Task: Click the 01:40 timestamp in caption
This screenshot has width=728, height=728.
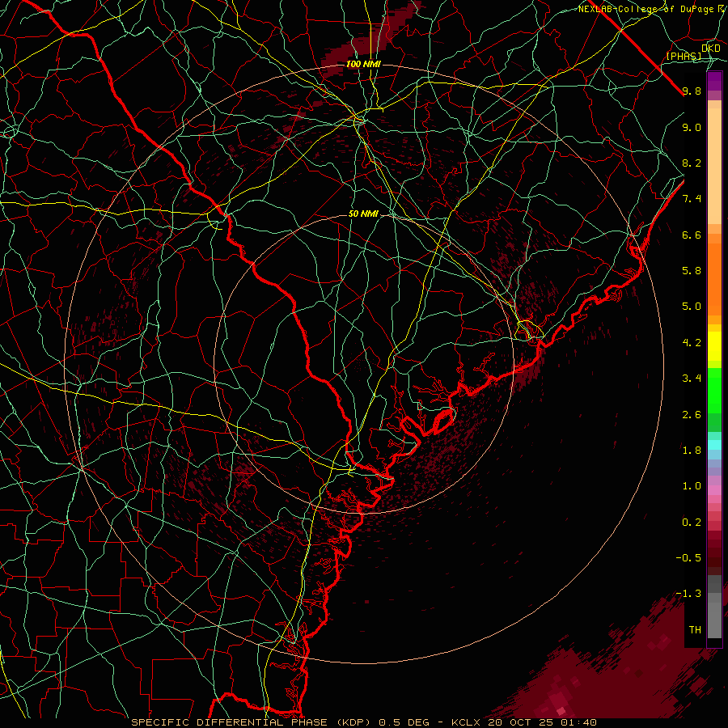Action: pos(581,722)
